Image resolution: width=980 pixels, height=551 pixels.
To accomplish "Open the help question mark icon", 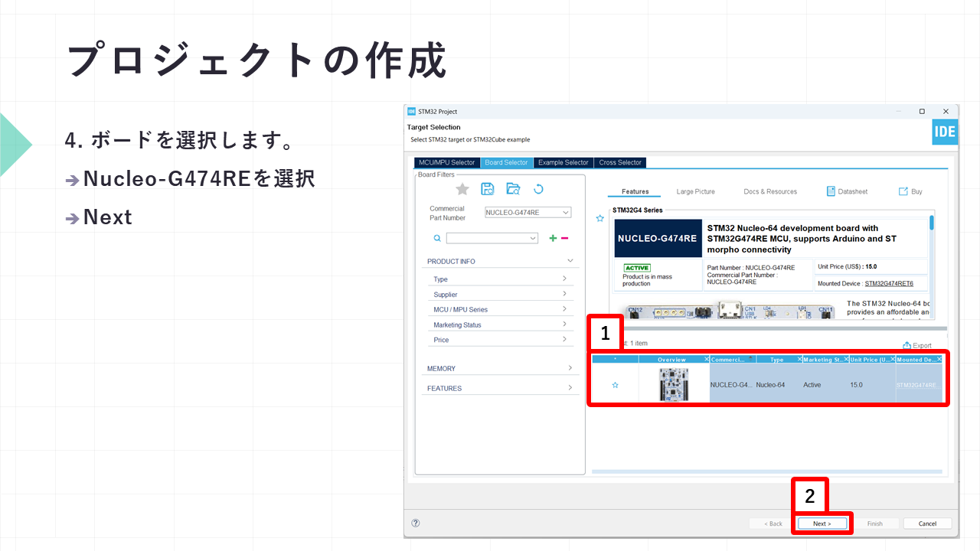I will [416, 523].
